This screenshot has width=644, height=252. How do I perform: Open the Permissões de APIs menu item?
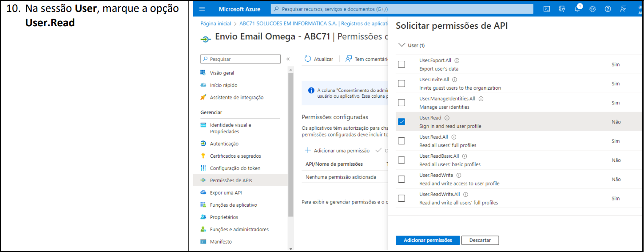(x=240, y=180)
